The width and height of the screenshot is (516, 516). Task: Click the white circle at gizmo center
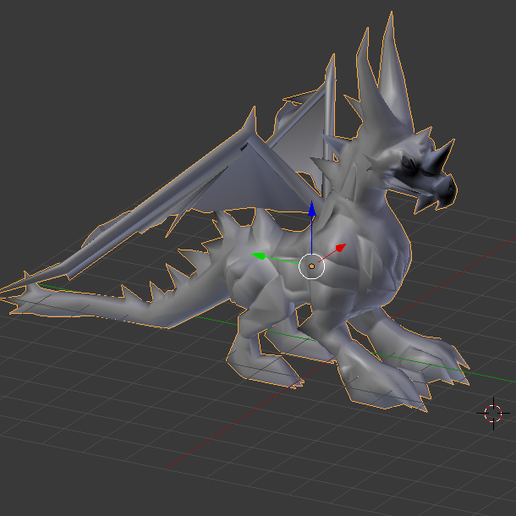[311, 266]
